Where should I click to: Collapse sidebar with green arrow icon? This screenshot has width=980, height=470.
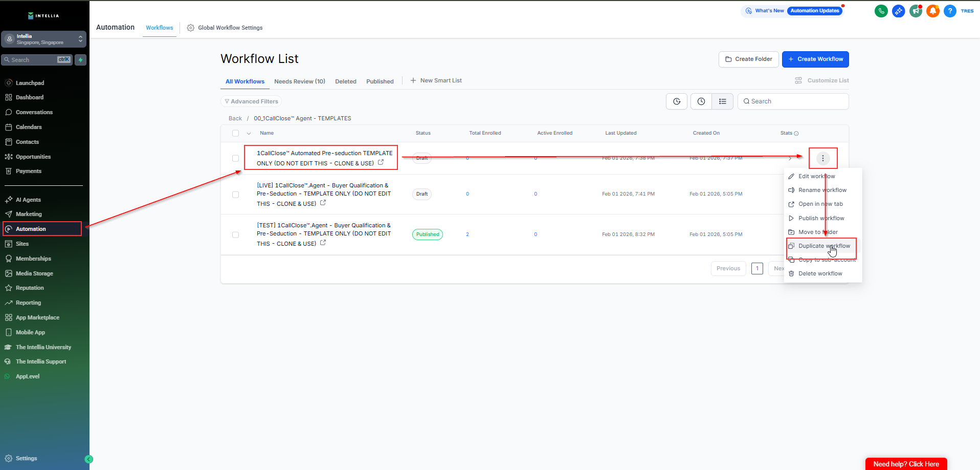tap(88, 459)
